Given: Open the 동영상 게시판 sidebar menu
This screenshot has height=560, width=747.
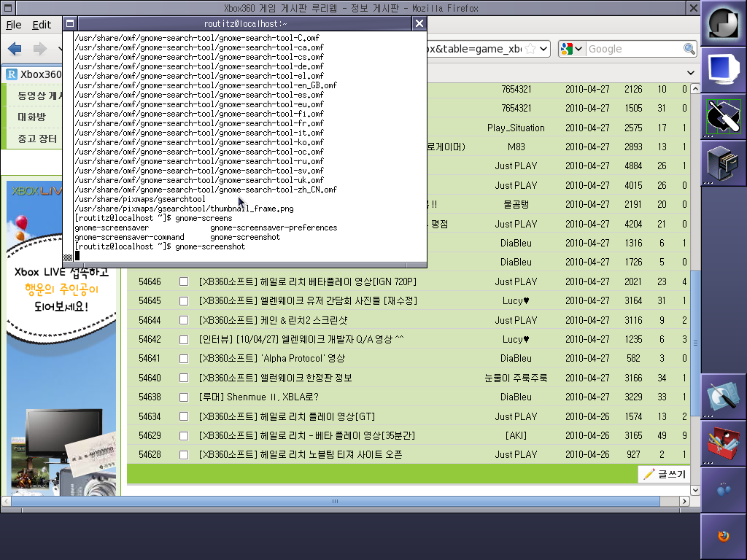Looking at the screenshot, I should point(40,96).
